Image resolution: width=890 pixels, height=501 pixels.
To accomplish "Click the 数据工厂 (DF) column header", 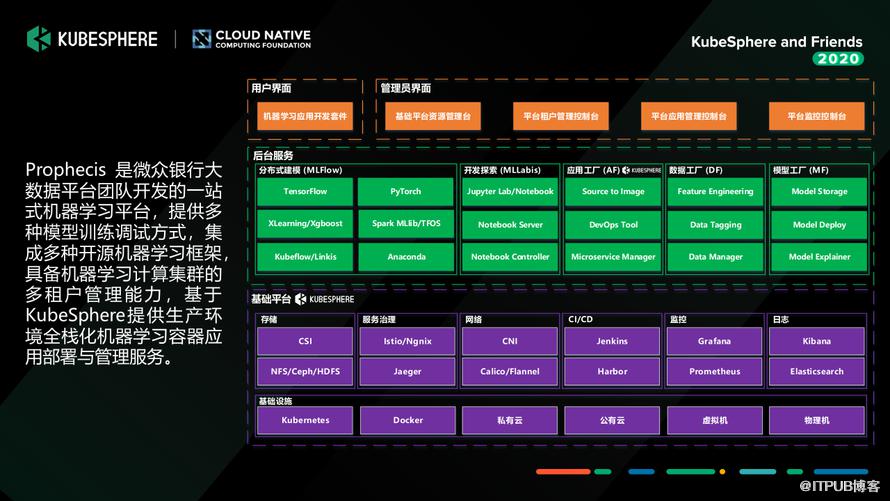I will coord(695,170).
